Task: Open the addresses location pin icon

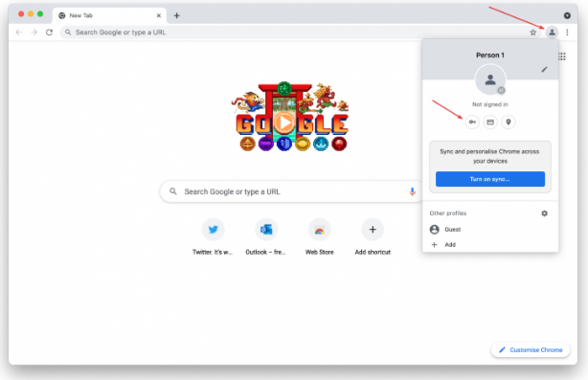Action: coord(509,123)
